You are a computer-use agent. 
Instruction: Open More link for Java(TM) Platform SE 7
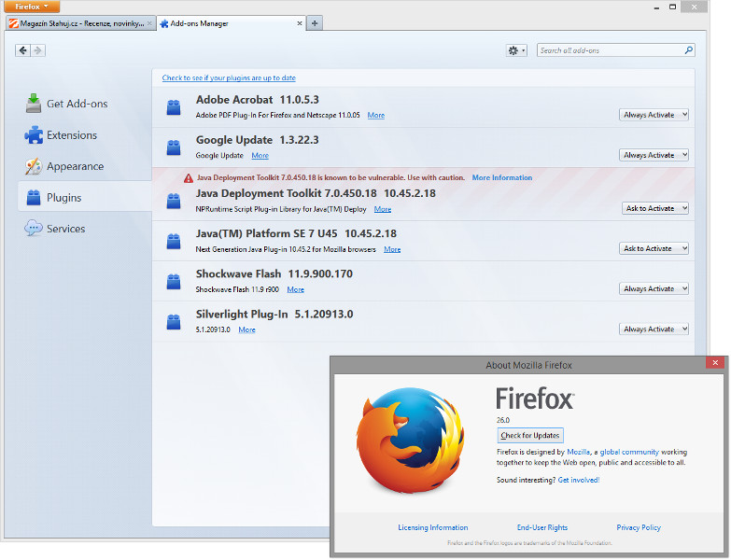click(x=392, y=249)
